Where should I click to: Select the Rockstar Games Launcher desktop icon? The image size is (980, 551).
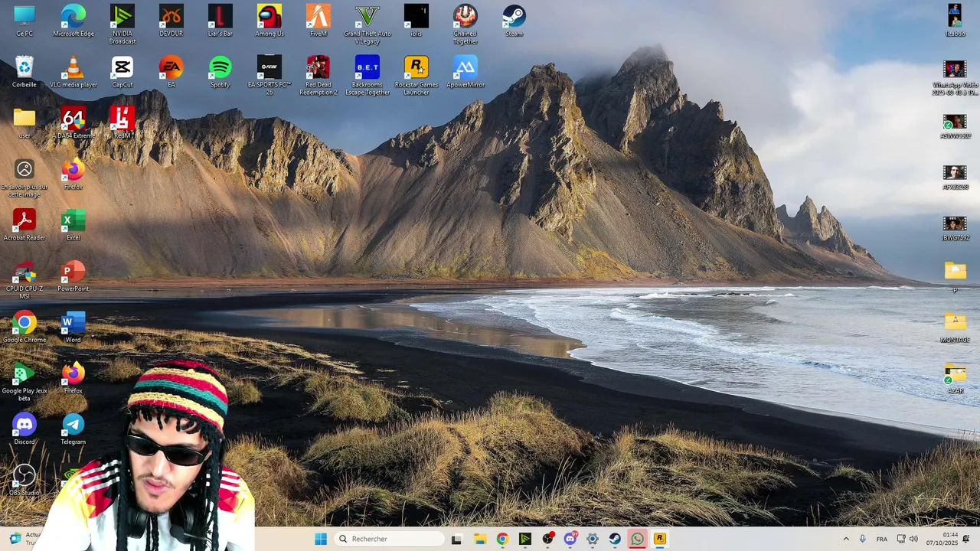click(x=416, y=76)
